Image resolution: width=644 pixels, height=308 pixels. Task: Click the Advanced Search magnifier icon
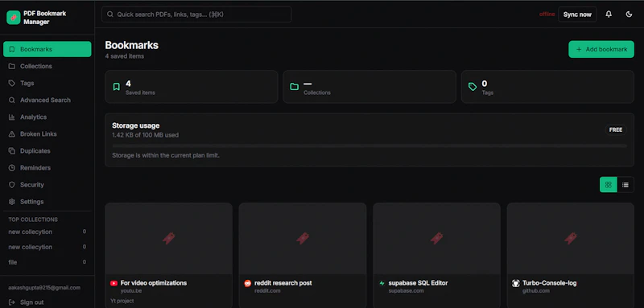tap(12, 100)
